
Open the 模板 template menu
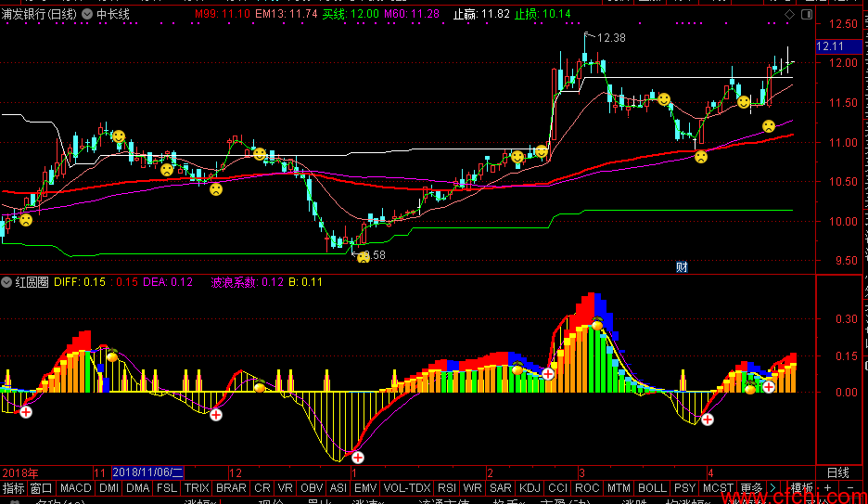click(x=801, y=488)
